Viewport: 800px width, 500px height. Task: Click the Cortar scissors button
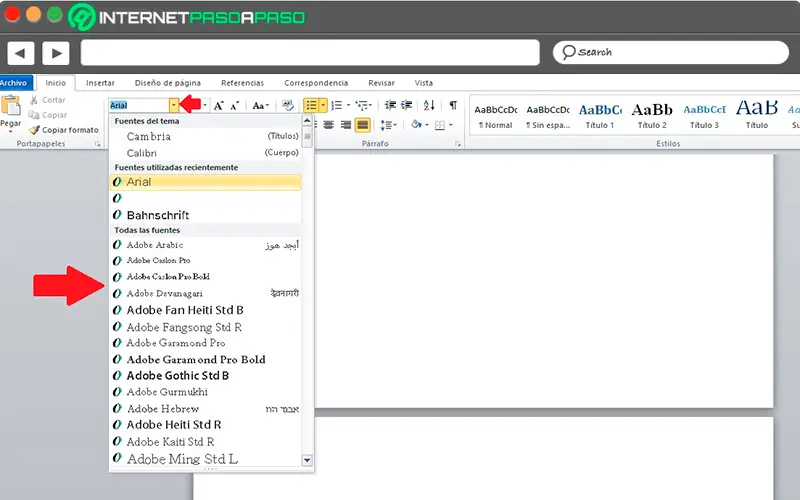(x=47, y=100)
